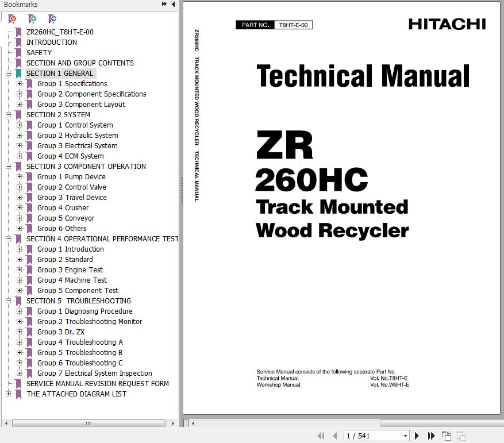Click the bookmark properties icon
This screenshot has height=443, width=504.
[52, 19]
